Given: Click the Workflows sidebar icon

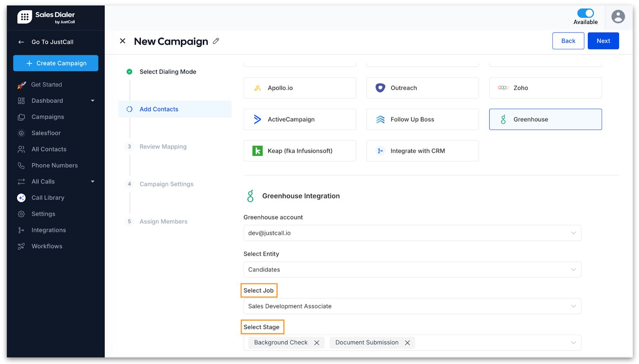Looking at the screenshot, I should [x=21, y=246].
